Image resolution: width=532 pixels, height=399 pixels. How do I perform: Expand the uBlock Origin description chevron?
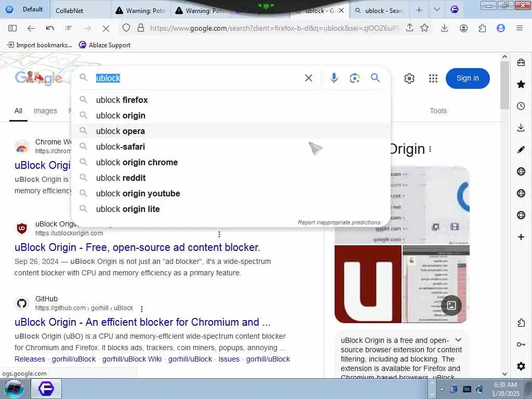click(458, 340)
